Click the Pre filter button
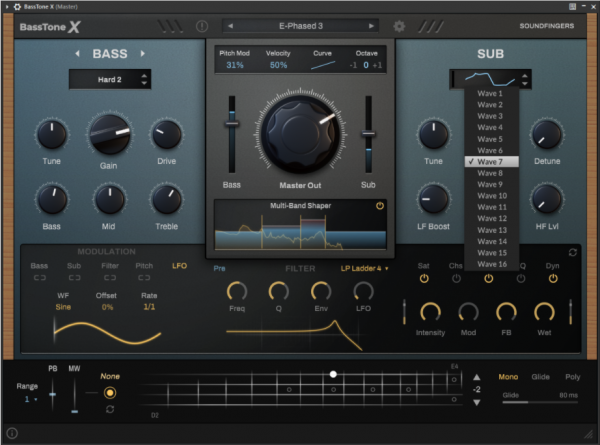Screen dimensions: 600x445 pos(219,268)
